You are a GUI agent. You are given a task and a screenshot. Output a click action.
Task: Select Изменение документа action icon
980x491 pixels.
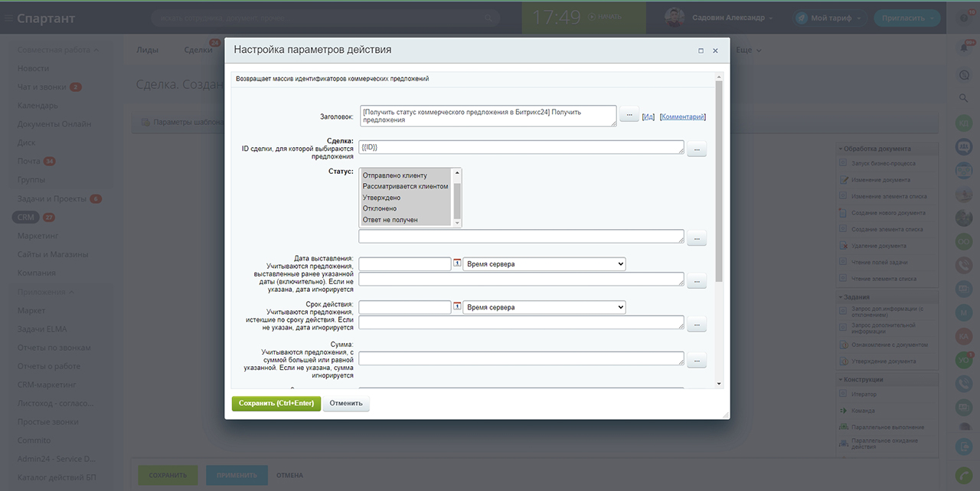(843, 180)
